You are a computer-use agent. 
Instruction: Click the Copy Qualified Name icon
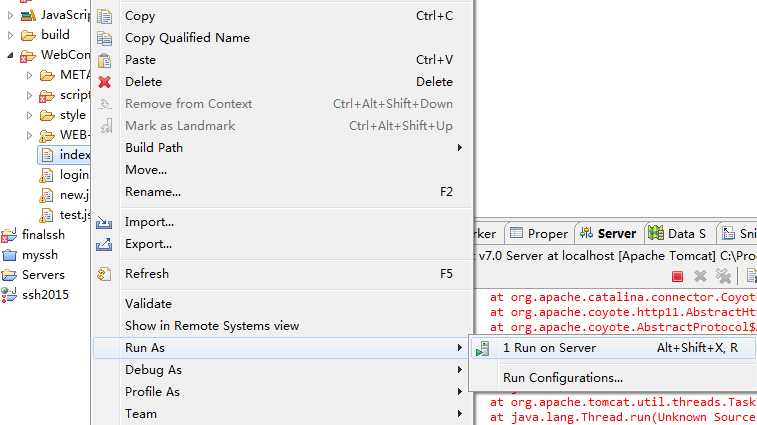click(x=104, y=38)
